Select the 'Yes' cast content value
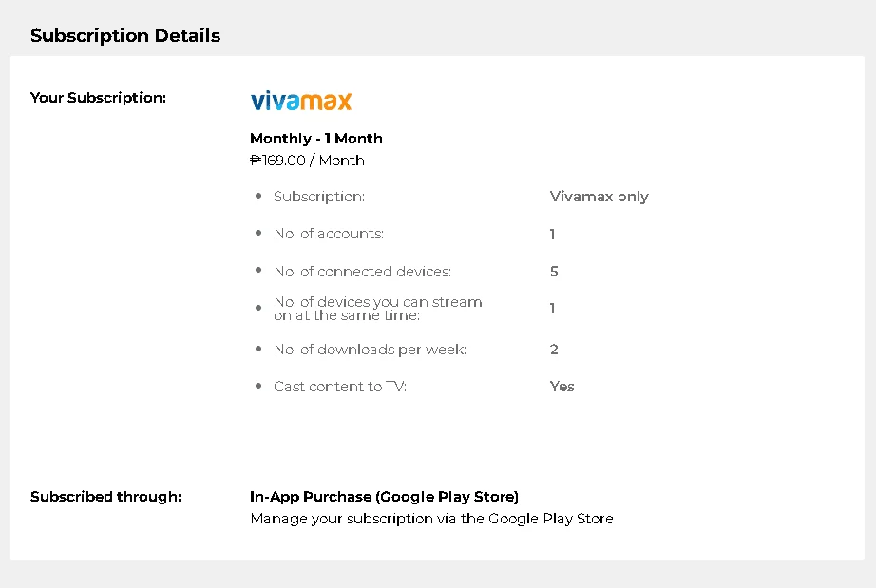Viewport: 876px width, 588px height. point(562,387)
